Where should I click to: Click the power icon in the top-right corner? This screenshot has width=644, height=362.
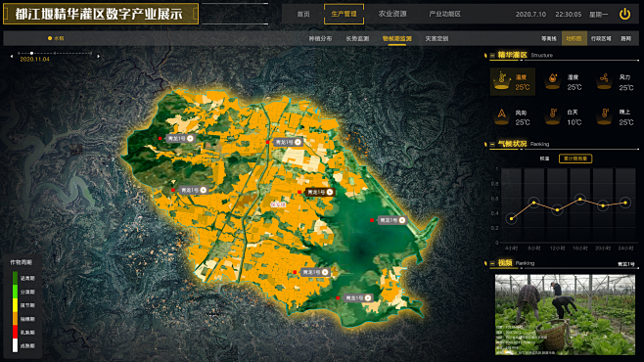(x=624, y=14)
